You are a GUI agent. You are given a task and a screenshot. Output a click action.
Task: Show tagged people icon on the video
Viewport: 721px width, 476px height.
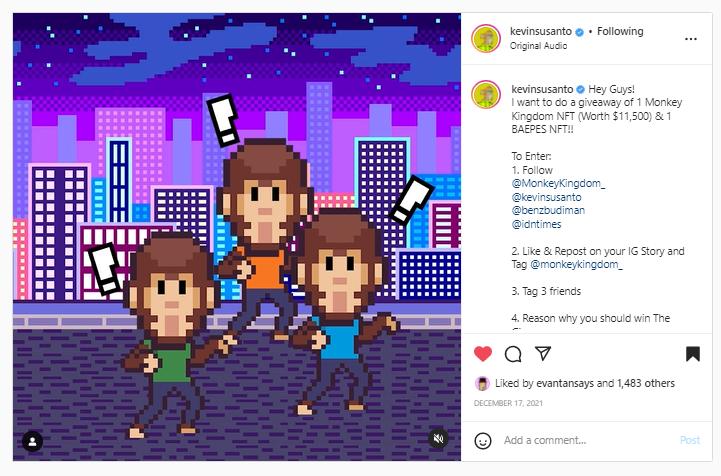pyautogui.click(x=33, y=442)
